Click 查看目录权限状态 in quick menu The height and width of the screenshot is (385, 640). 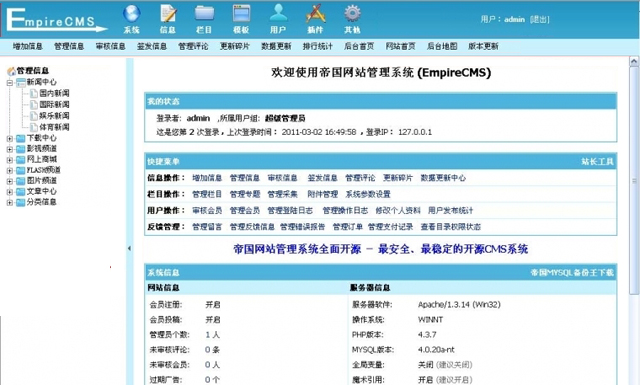[x=451, y=227]
